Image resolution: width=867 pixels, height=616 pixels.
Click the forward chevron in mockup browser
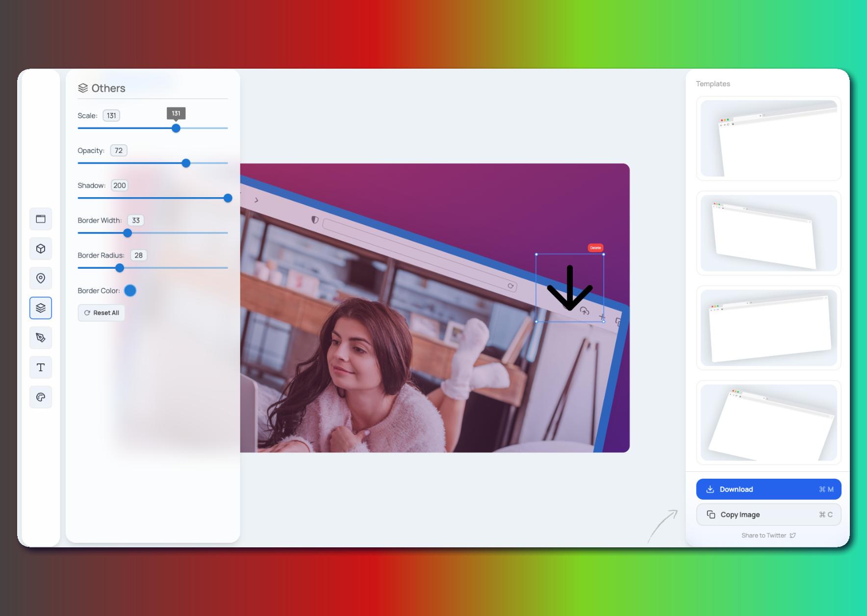click(256, 200)
